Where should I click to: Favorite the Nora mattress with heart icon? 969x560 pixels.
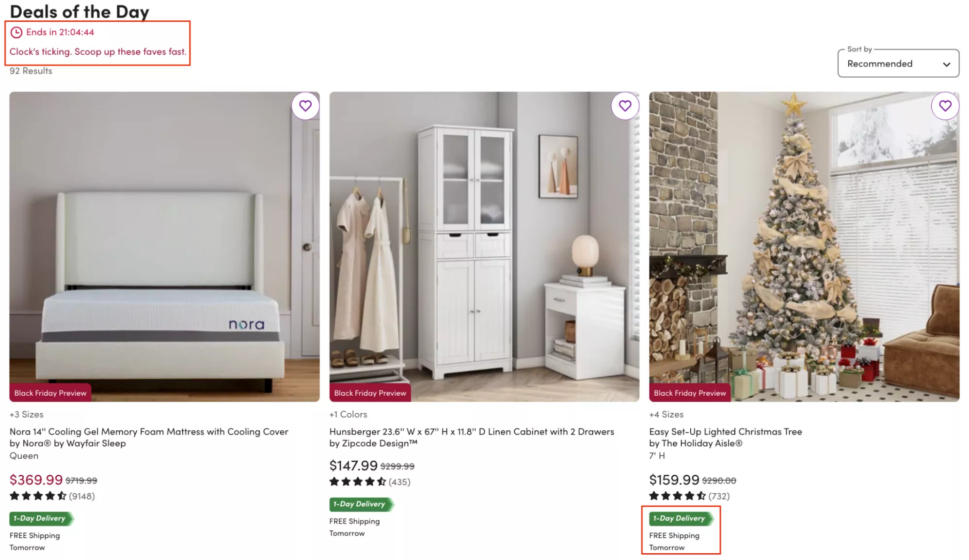305,106
